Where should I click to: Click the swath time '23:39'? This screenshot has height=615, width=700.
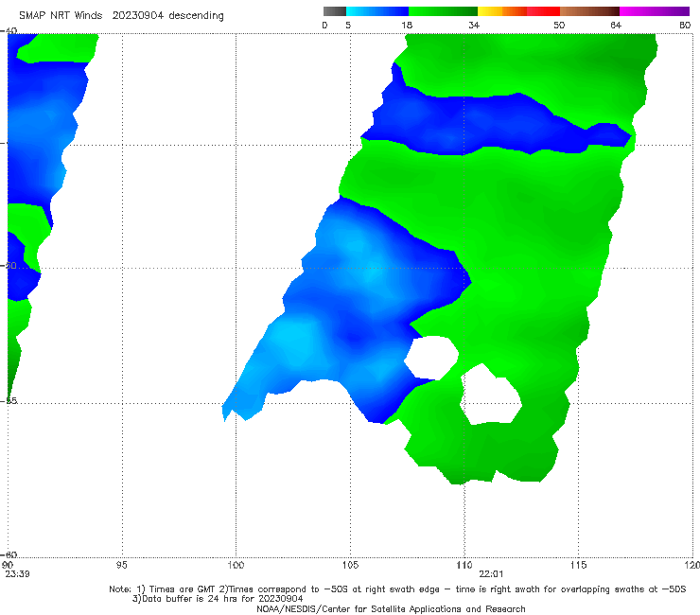tap(17, 574)
